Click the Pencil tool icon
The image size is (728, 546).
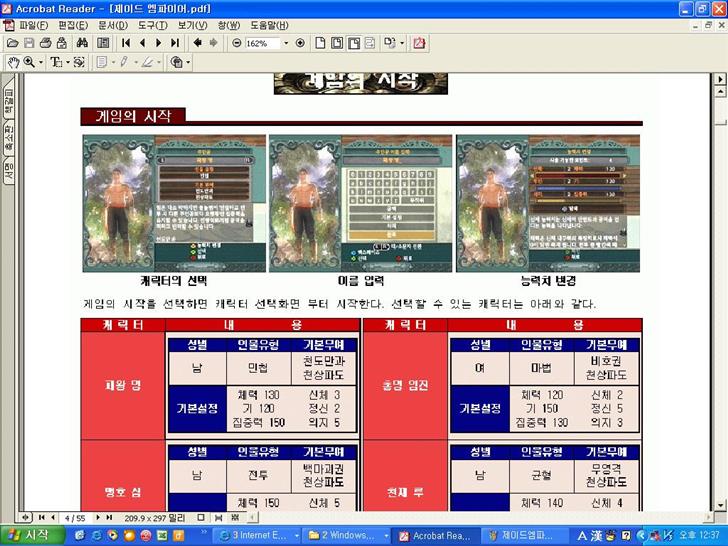(124, 62)
